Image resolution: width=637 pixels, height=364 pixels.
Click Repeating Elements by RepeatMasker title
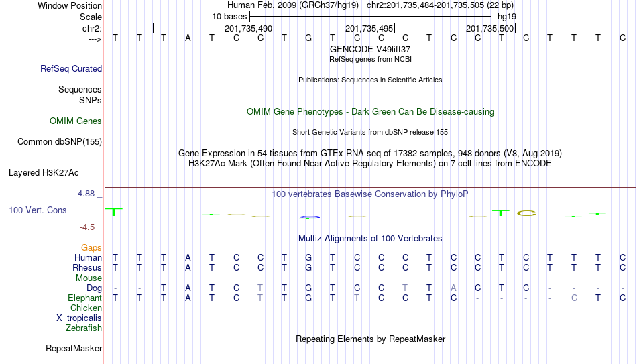[x=371, y=339]
